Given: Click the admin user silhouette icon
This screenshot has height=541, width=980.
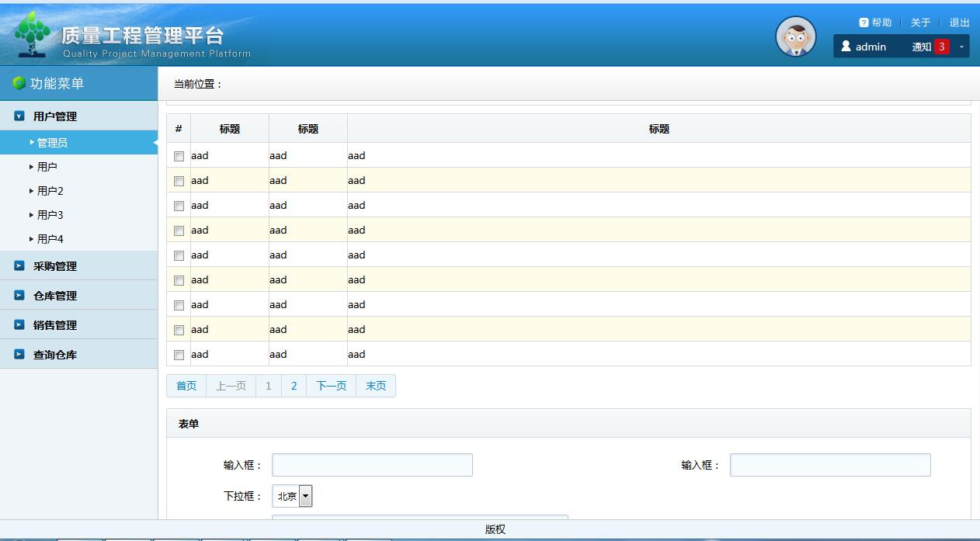Looking at the screenshot, I should tap(846, 47).
